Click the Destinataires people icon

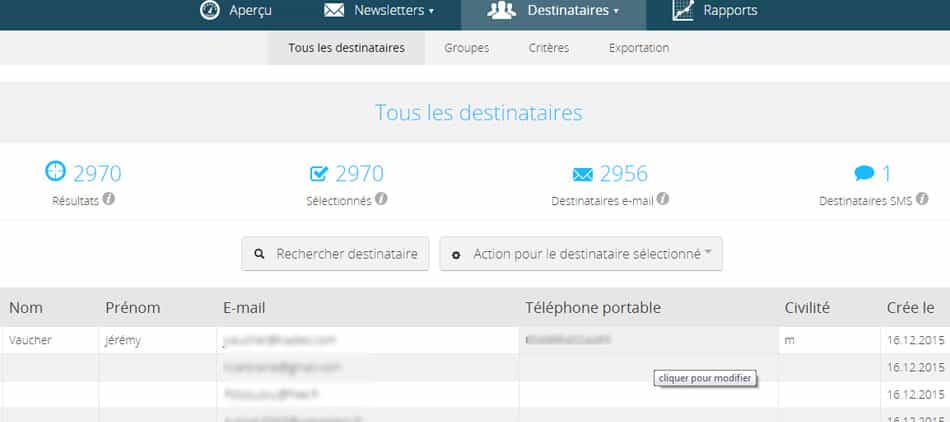[502, 10]
